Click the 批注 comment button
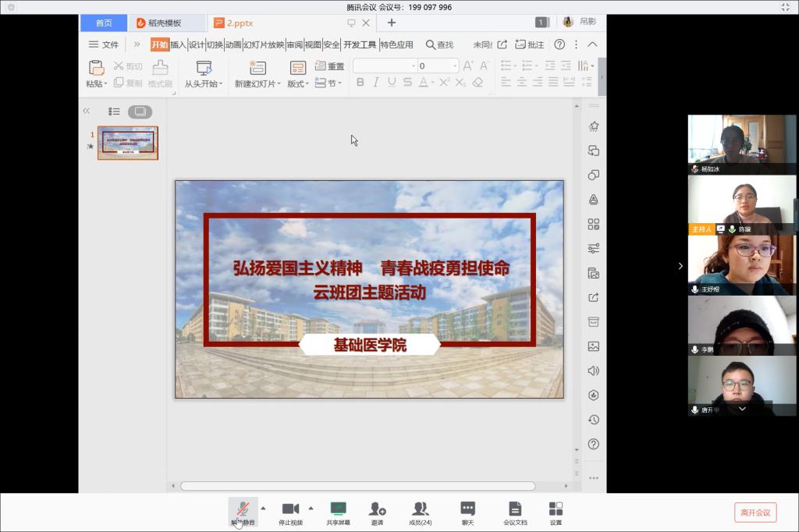799x532 pixels. coord(531,44)
